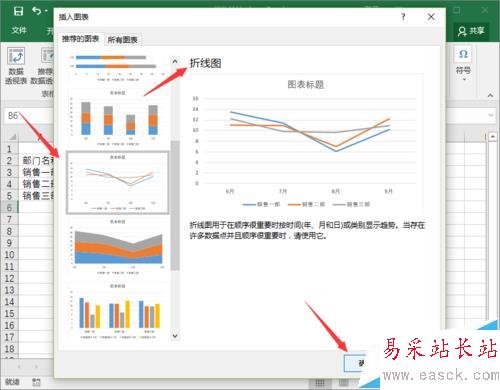Switch to Page Layout view icon
Viewport: 500px width, 390px height.
click(344, 383)
